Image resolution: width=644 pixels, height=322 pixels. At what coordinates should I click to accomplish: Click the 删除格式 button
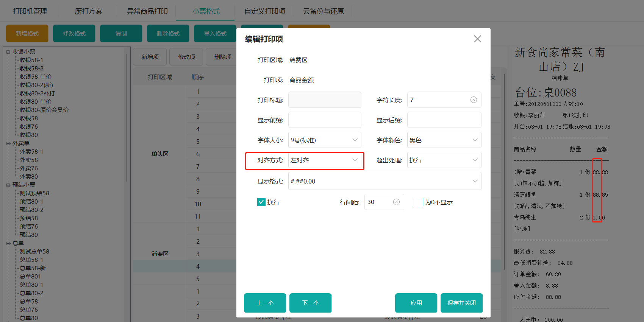coord(168,33)
